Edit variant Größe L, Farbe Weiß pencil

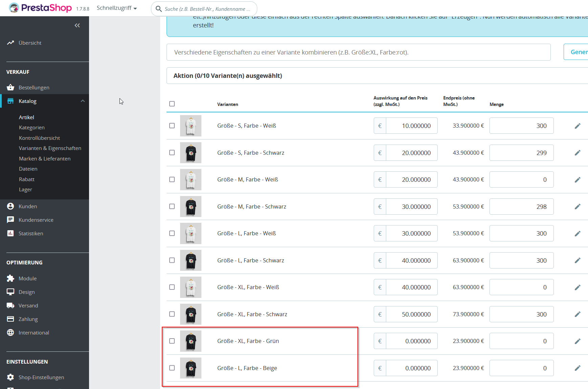coord(578,234)
